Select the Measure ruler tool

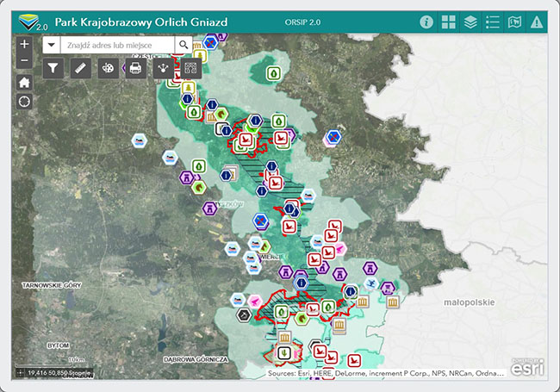(81, 68)
